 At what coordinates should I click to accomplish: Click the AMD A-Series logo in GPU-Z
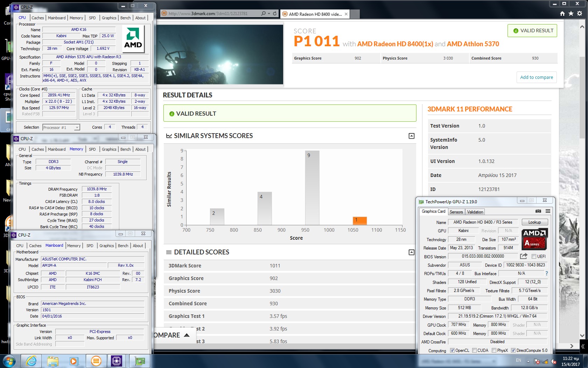[x=534, y=239]
